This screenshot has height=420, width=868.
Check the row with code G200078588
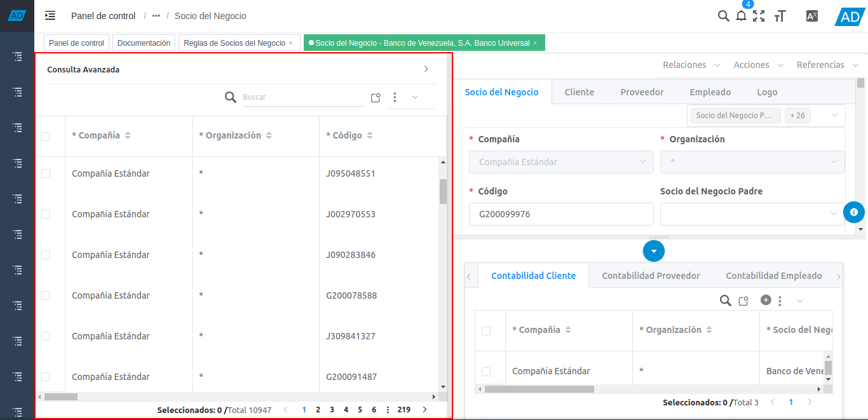click(x=46, y=295)
